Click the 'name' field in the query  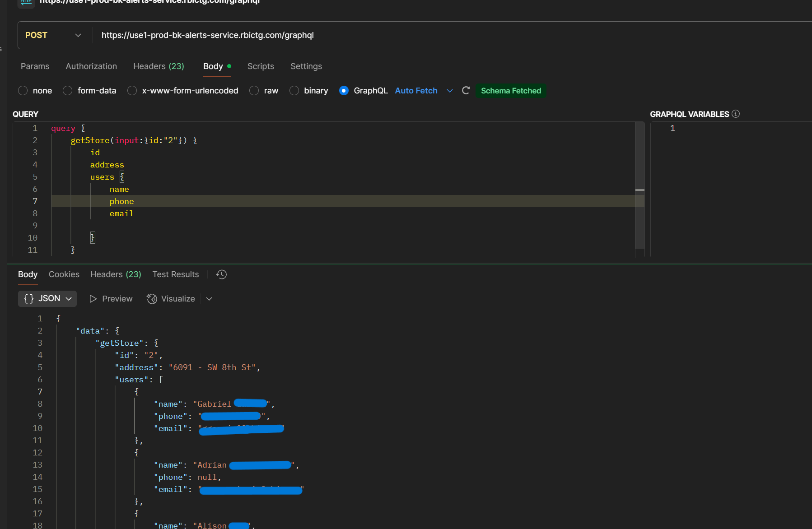(119, 189)
